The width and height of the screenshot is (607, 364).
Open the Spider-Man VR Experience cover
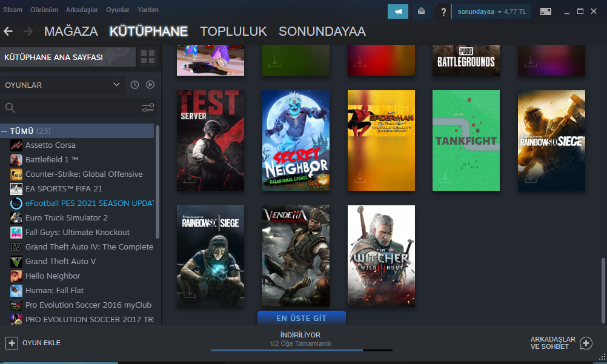point(381,141)
